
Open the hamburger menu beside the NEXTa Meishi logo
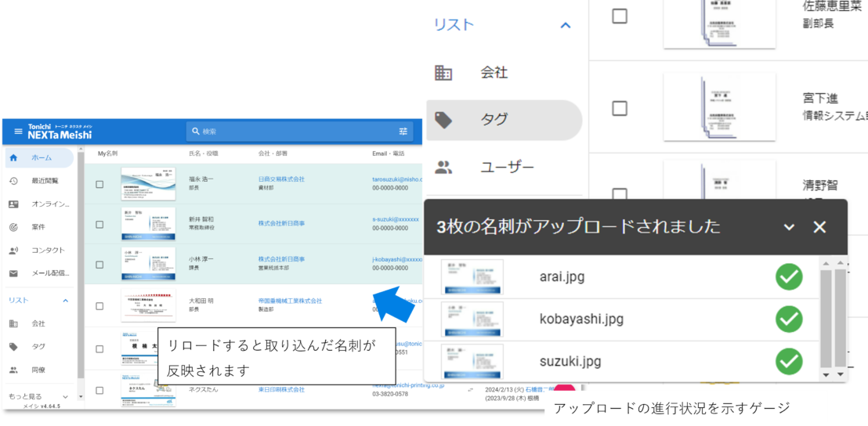point(18,131)
